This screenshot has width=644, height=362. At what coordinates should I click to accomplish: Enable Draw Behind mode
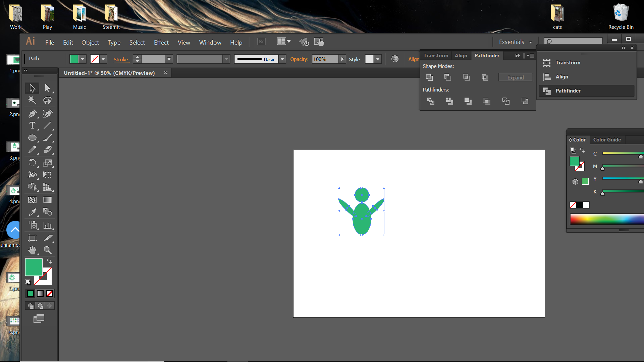(x=40, y=306)
